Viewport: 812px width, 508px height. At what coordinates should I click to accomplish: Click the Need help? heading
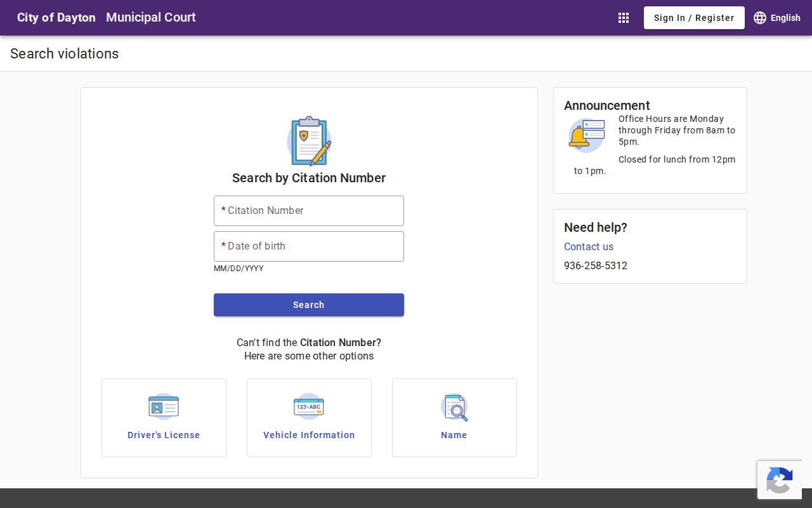[596, 227]
